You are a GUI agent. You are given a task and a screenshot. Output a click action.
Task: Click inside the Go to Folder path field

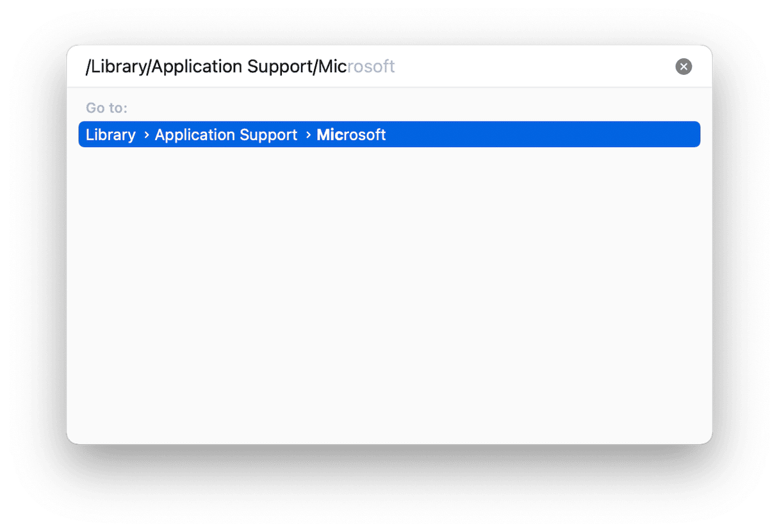click(378, 67)
